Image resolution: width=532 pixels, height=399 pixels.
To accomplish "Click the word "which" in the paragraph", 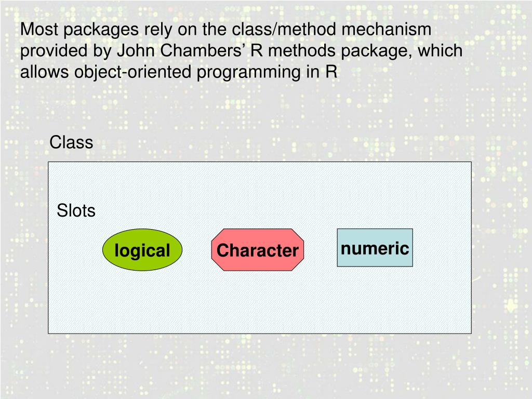I will pos(440,50).
